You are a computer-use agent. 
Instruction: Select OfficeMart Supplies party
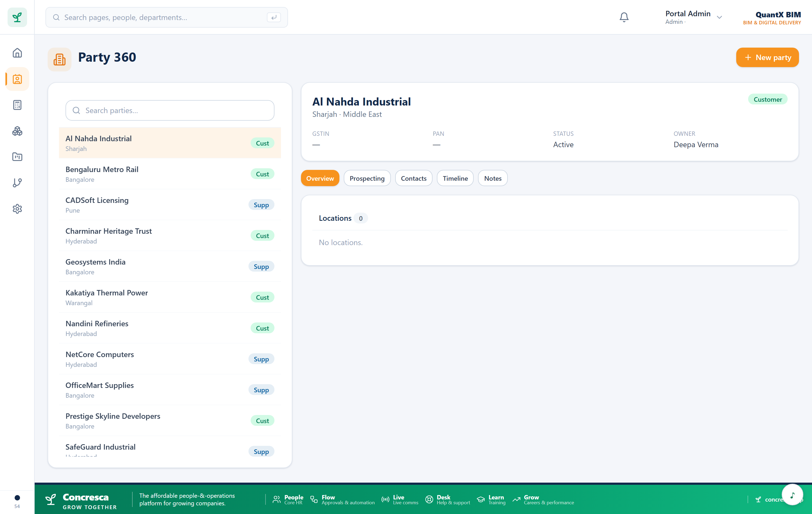coord(170,390)
